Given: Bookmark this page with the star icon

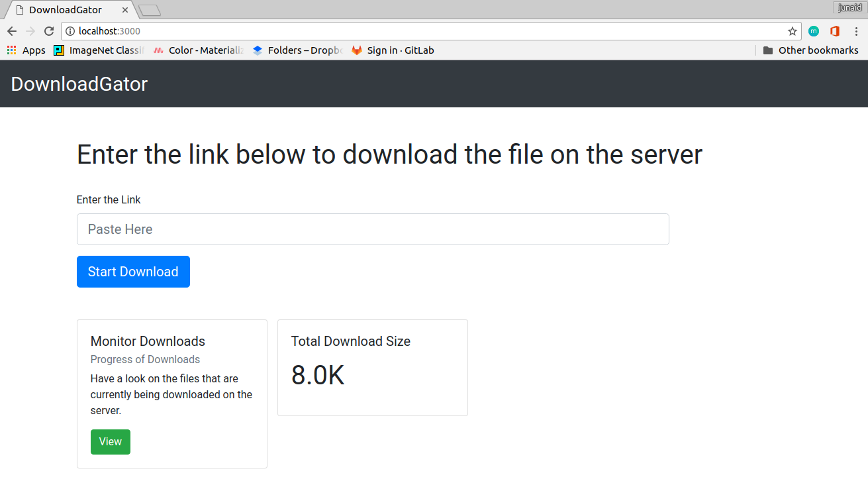Looking at the screenshot, I should tap(793, 31).
